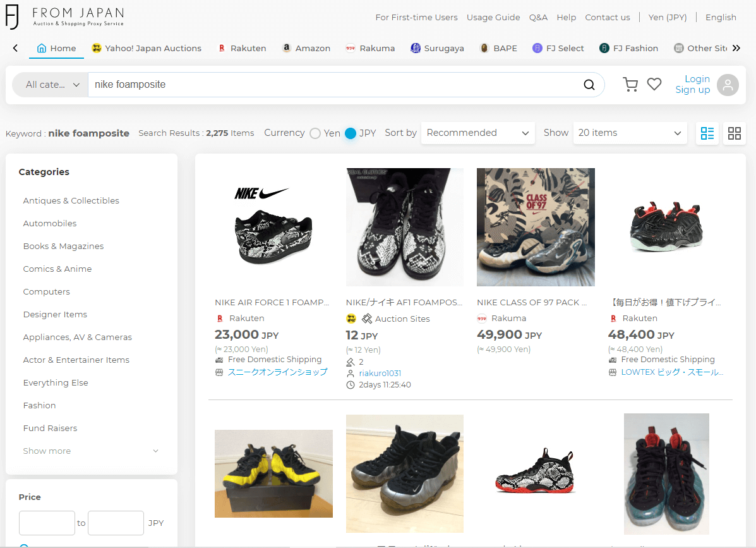Select the JPY currency radio button

coord(351,133)
